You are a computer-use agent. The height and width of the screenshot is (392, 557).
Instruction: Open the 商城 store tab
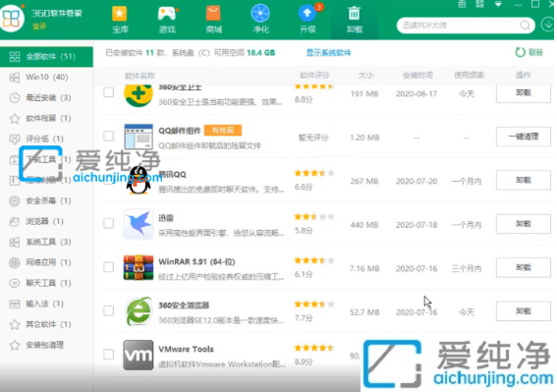[x=213, y=20]
